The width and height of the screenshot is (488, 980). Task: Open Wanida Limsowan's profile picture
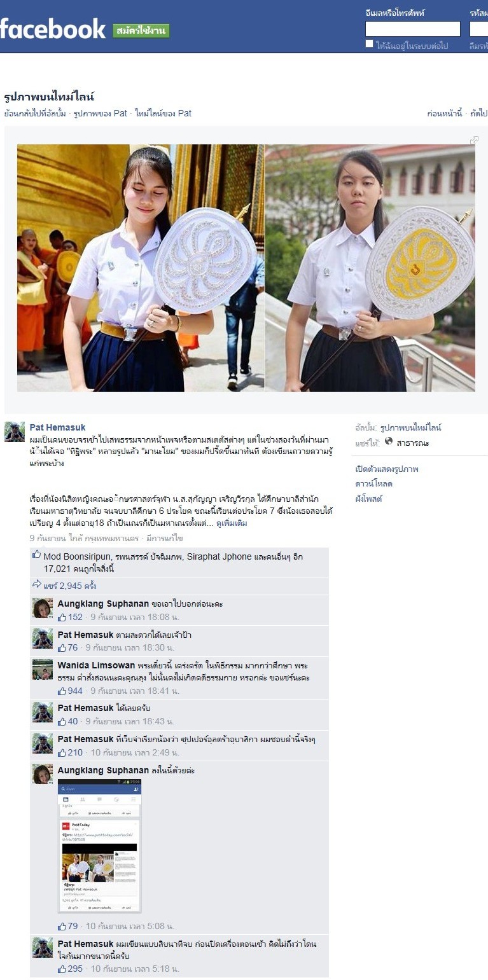click(x=43, y=670)
